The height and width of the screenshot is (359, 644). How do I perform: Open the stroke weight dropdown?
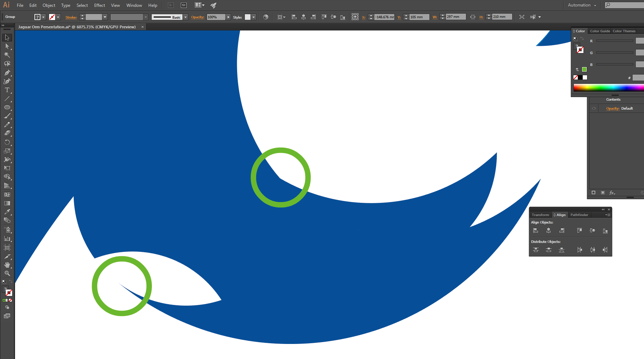click(105, 17)
